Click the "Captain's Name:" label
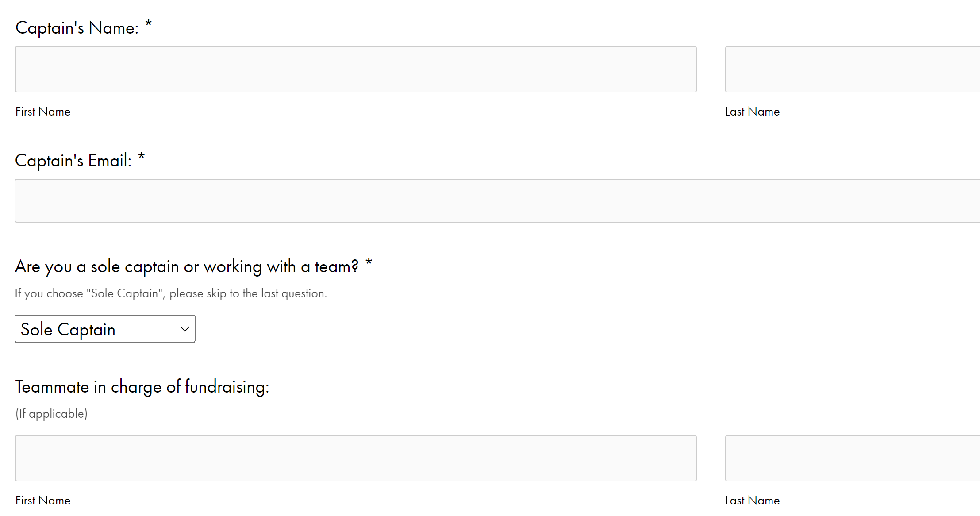 pyautogui.click(x=77, y=28)
